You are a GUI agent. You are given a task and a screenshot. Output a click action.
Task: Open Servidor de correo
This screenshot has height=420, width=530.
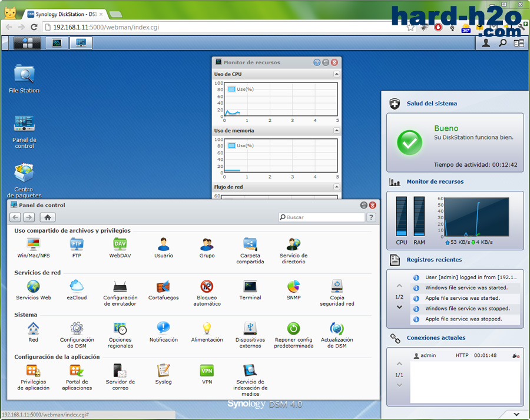120,377
